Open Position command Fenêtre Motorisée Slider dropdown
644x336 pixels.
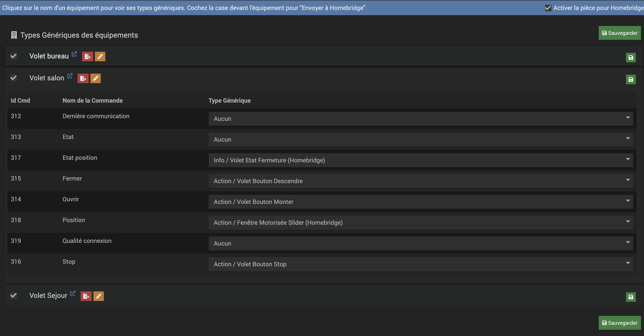421,223
